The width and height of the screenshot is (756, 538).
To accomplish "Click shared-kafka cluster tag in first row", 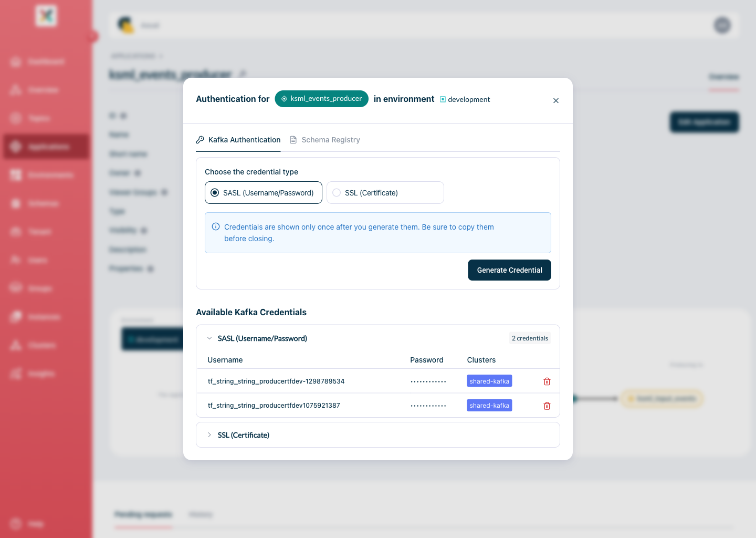I will point(489,381).
